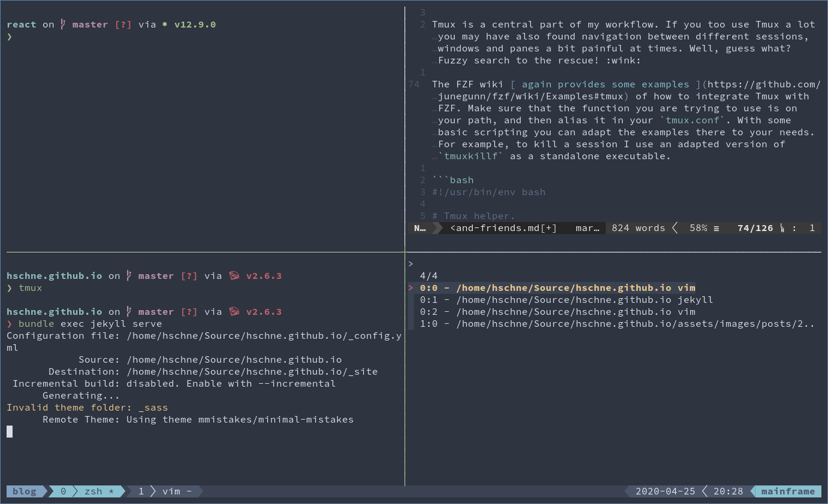Click the fzf search prompt input
Image resolution: width=828 pixels, height=504 pixels.
pyautogui.click(x=614, y=264)
